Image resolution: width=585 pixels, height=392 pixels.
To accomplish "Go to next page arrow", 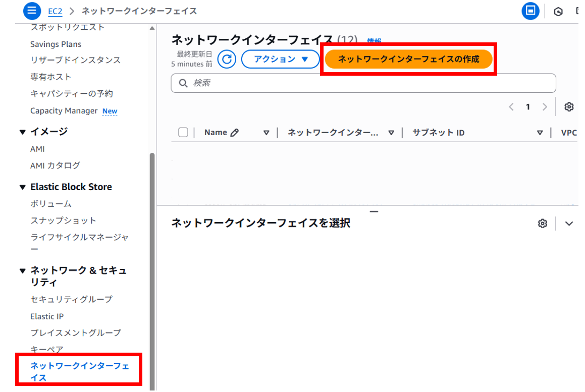I will pyautogui.click(x=545, y=107).
